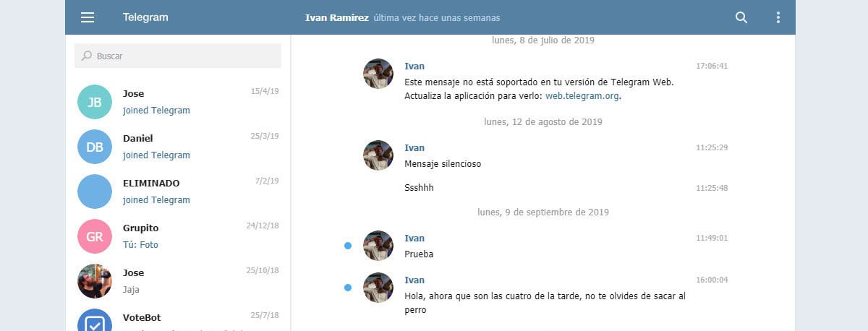Image resolution: width=868 pixels, height=331 pixels.
Task: Click Ivan's avatar on Mensaje silencioso message
Action: (x=378, y=155)
